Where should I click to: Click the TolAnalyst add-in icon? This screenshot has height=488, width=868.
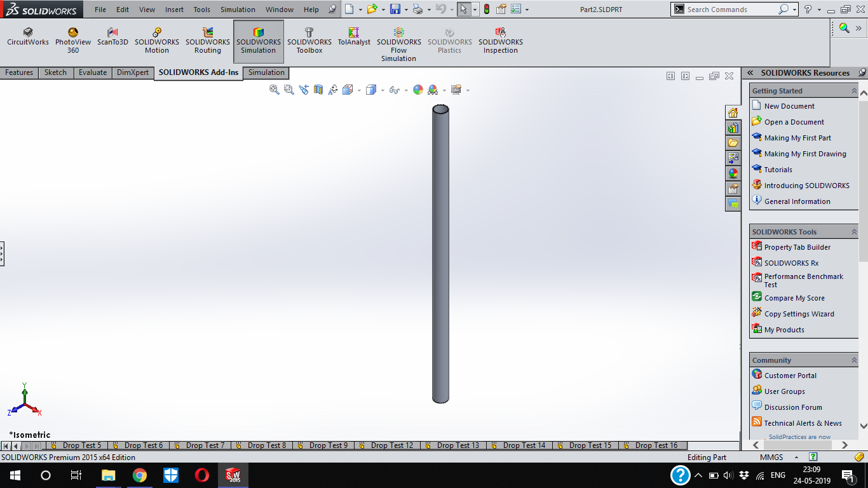(x=354, y=37)
